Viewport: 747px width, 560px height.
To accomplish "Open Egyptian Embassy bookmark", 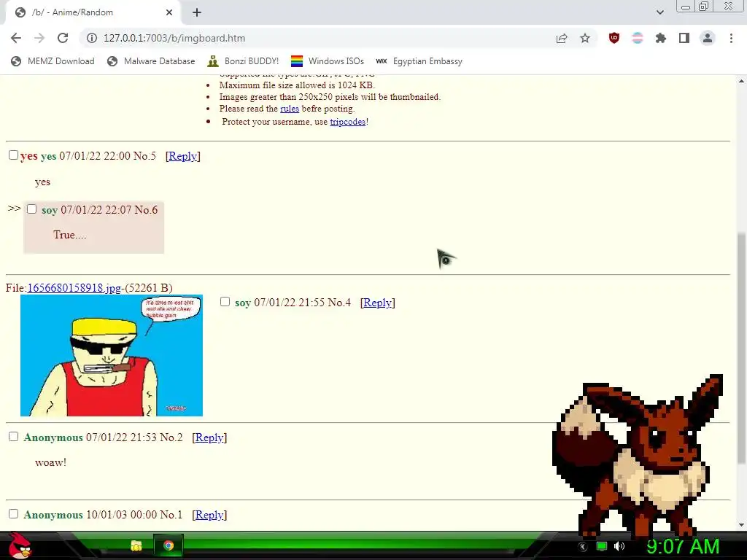I will (x=419, y=61).
